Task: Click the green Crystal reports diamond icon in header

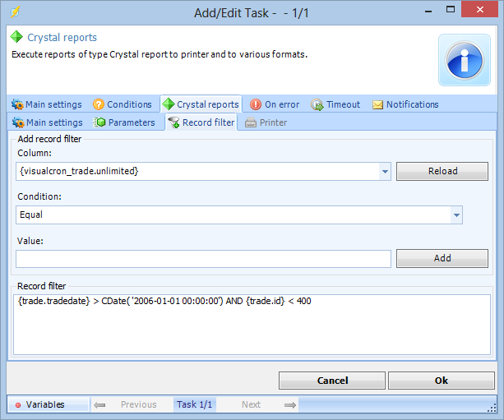Action: click(x=16, y=38)
